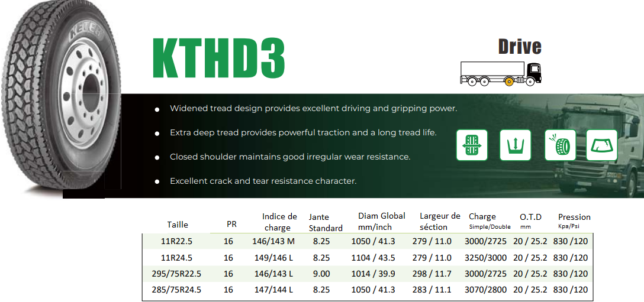This screenshot has height=302, width=644.
Task: Select the Pression Kpa/Psi column header
Action: (574, 220)
